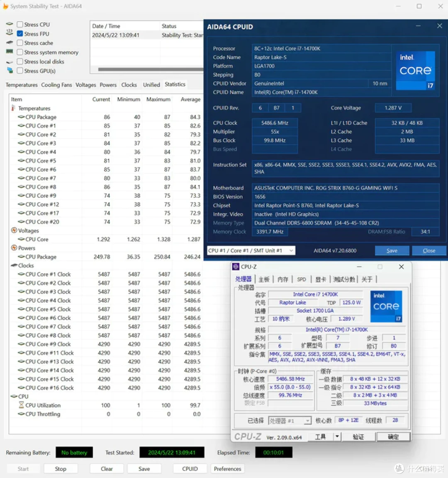Click the horizontal scrollbar under the status log
Screen dimensions: 448x478
151,69
